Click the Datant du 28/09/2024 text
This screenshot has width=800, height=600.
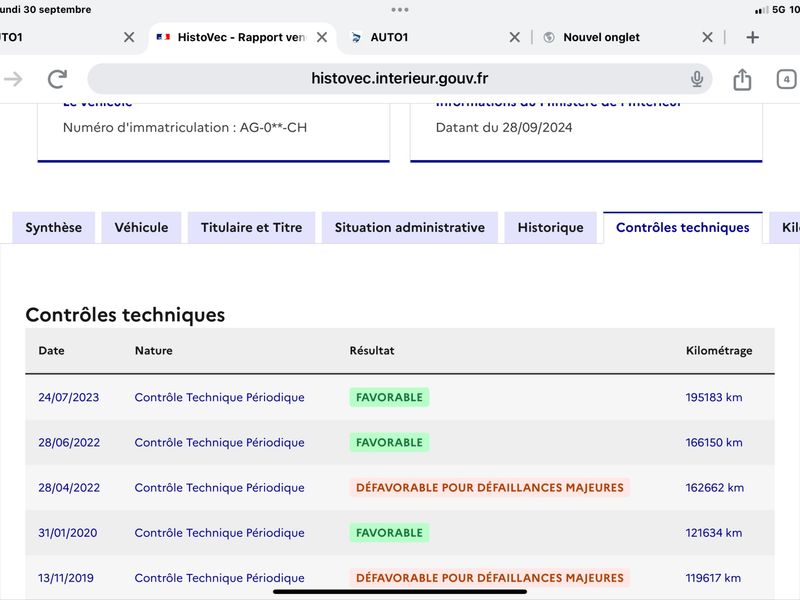coord(504,128)
